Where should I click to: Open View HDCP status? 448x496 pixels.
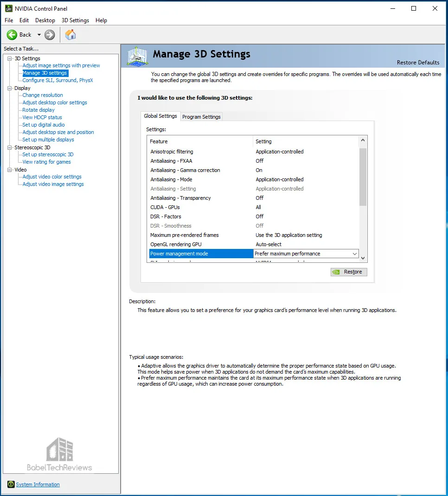42,117
